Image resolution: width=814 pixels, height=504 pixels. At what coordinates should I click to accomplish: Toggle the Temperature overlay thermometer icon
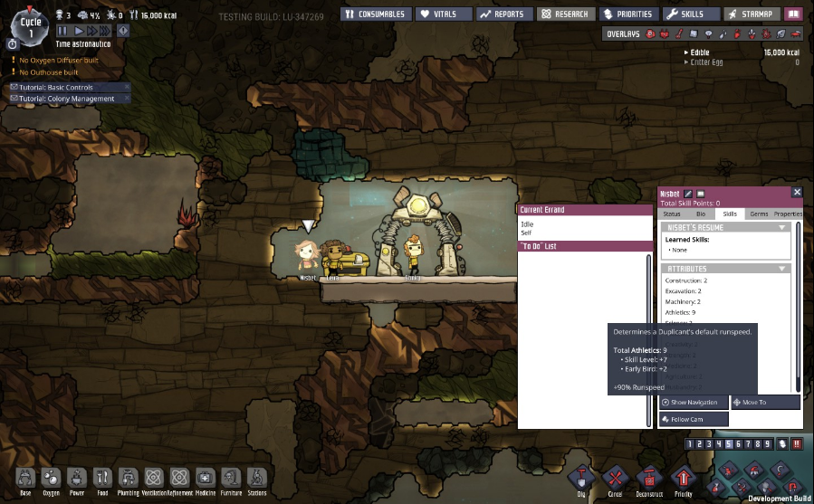pyautogui.click(x=679, y=34)
